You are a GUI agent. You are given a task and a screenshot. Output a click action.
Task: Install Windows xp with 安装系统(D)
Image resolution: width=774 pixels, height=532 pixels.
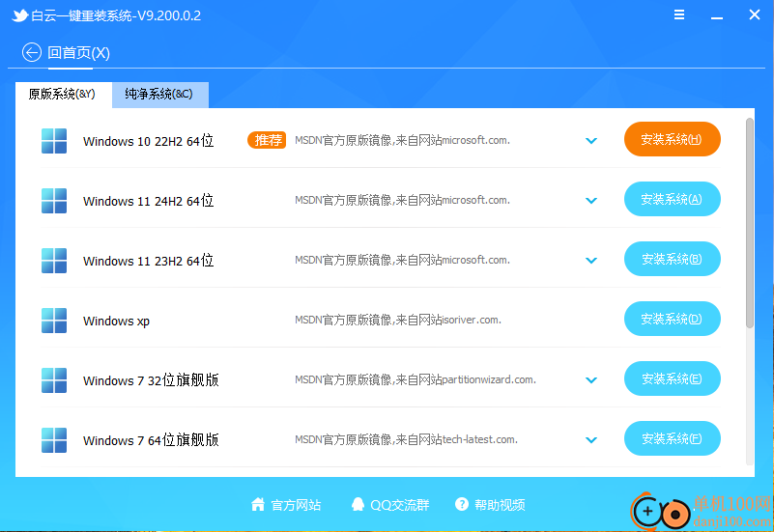[x=673, y=319]
